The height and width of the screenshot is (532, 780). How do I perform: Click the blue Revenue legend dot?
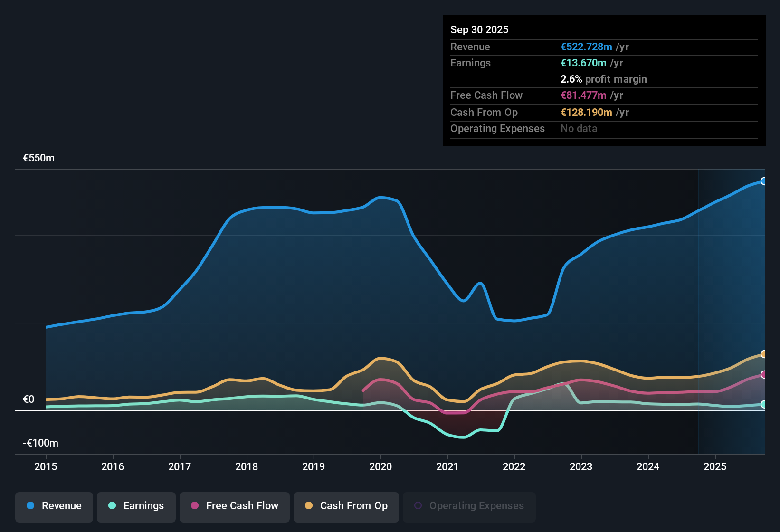[30, 506]
